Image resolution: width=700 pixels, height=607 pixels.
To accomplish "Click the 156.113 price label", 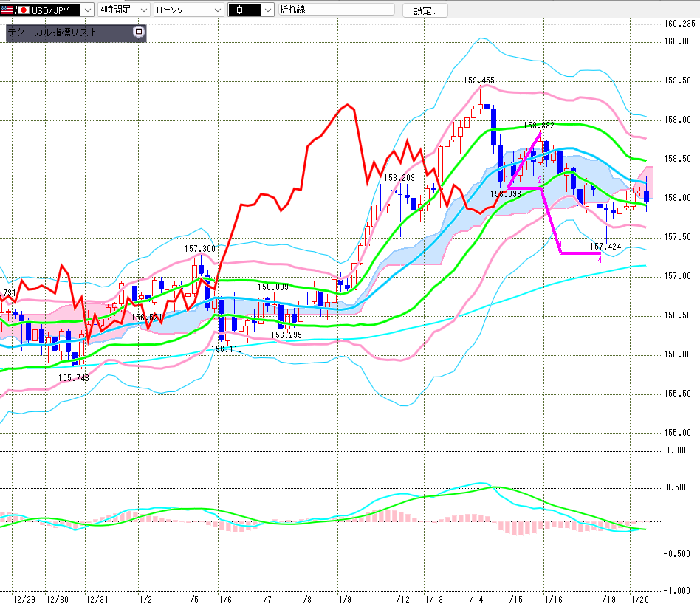I will click(x=226, y=349).
